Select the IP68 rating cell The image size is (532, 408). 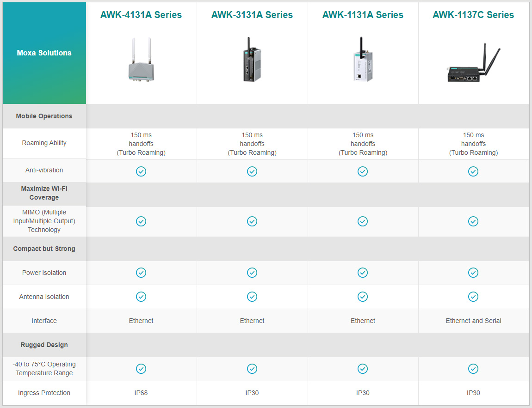click(x=141, y=393)
